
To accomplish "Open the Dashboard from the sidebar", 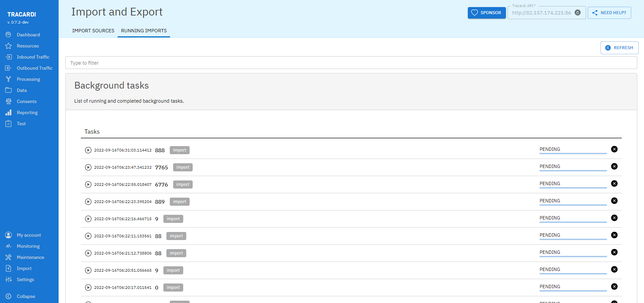I will 28,35.
